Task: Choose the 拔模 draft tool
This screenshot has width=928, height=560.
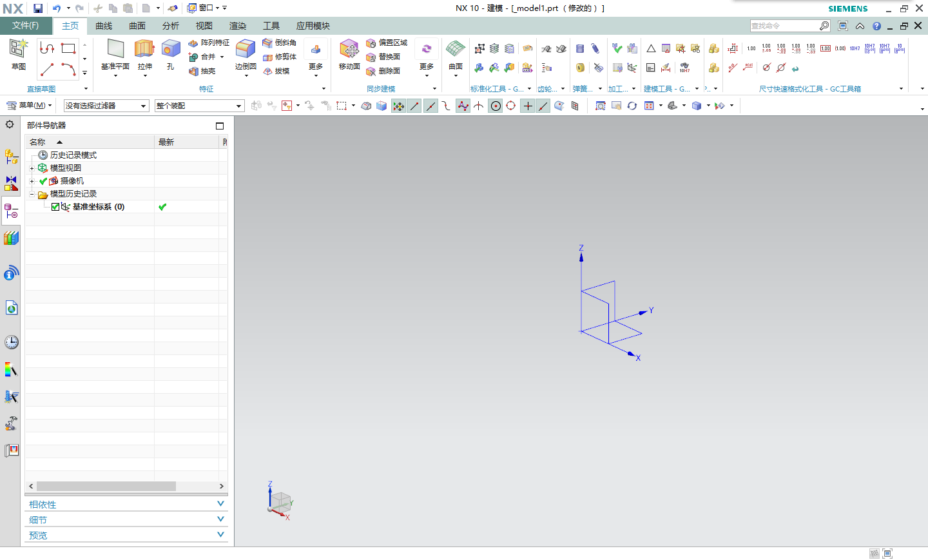Action: 276,71
